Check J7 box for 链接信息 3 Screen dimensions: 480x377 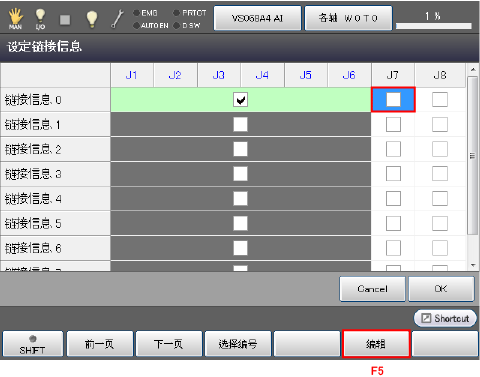click(x=393, y=174)
